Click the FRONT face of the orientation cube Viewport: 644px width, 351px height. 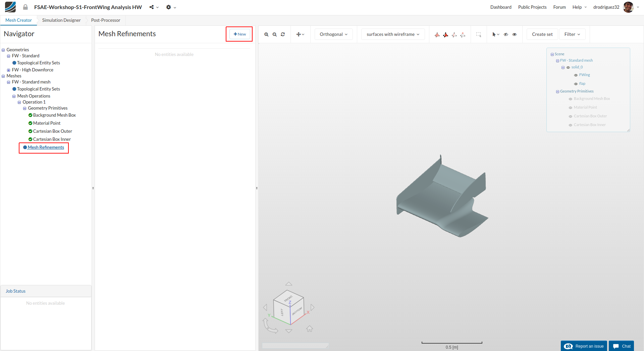click(x=288, y=298)
